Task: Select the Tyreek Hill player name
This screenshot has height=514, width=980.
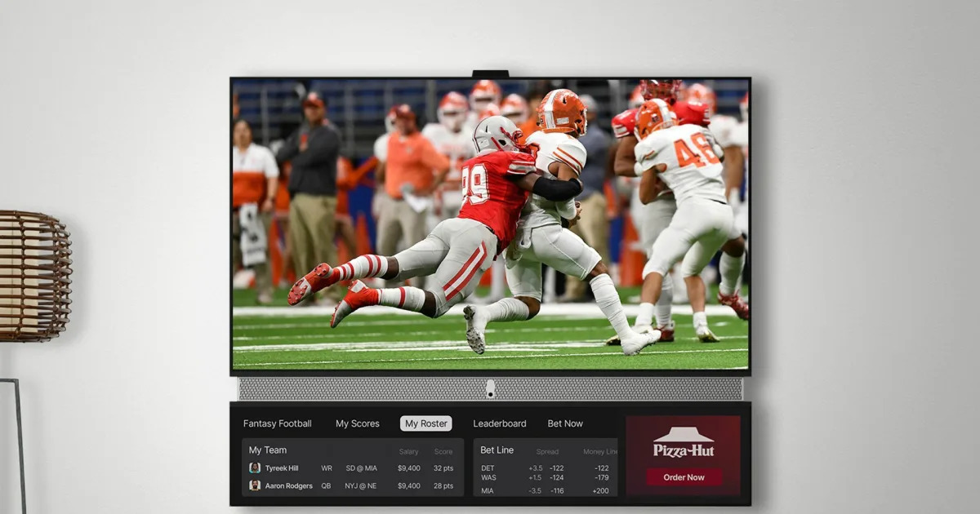Action: [x=282, y=468]
